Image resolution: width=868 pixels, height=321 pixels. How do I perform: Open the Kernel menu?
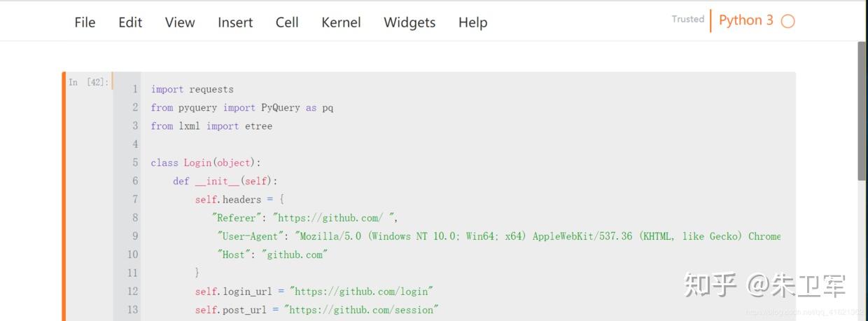[341, 22]
